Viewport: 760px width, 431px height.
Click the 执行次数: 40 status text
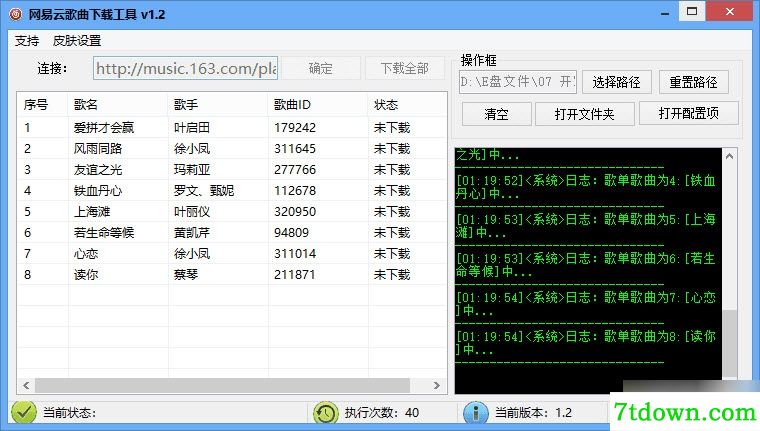[x=382, y=413]
